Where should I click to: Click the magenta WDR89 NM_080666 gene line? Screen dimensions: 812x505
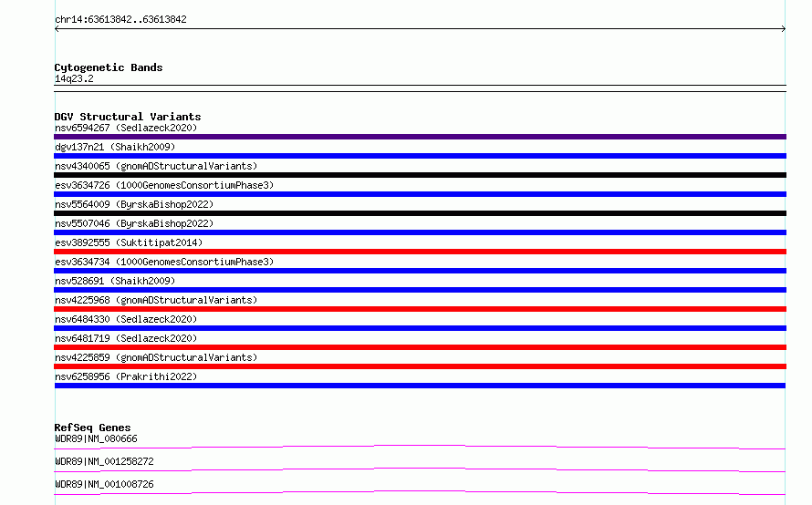click(420, 447)
